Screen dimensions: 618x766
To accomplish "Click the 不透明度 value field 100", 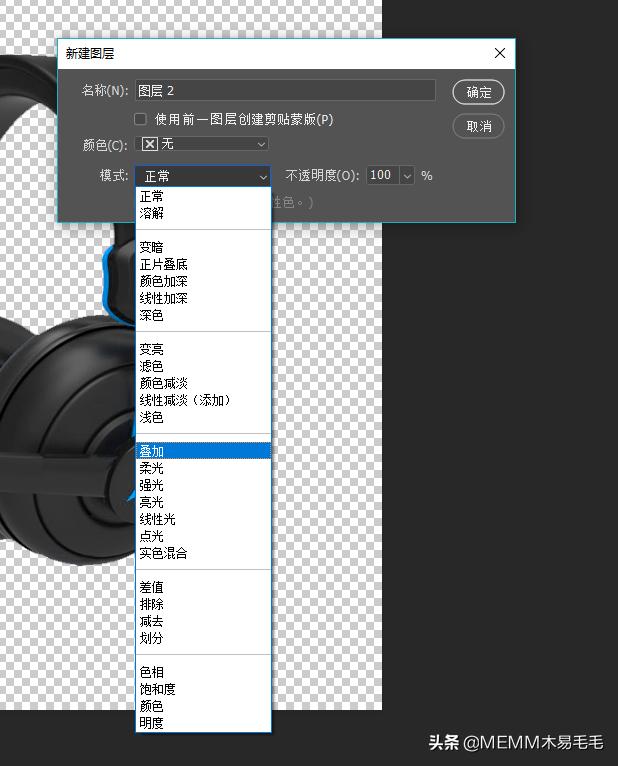I will tap(383, 175).
